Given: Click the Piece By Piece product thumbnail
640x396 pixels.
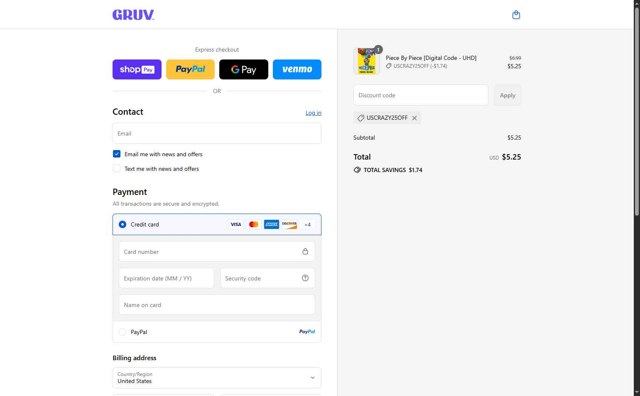Looking at the screenshot, I should click(x=367, y=62).
